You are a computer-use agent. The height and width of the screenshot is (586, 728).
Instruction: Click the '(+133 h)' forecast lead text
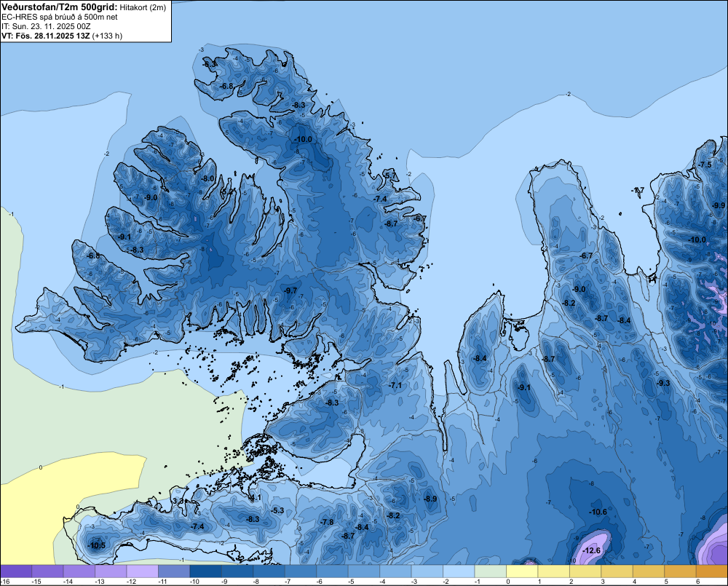point(107,36)
